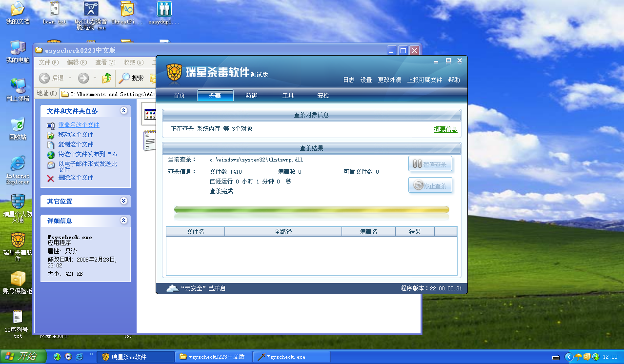Select the notepad text file in Explorer
This screenshot has height=364, width=624.
coord(149,141)
